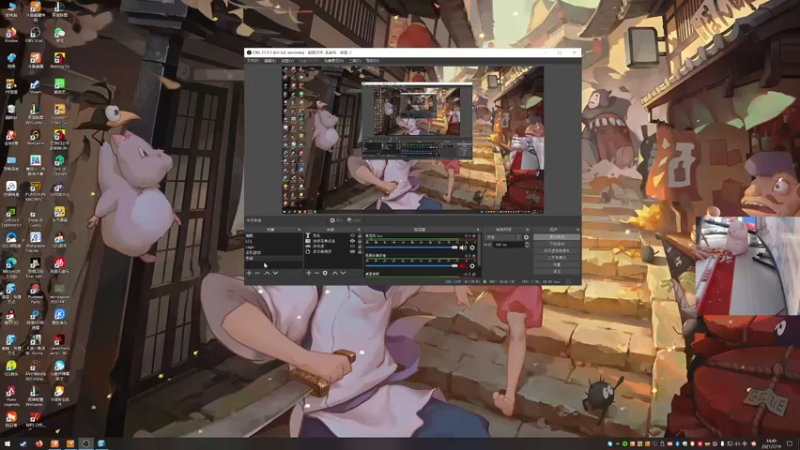The height and width of the screenshot is (450, 800).
Task: Click the desktop audio volume slider
Action: point(411,247)
